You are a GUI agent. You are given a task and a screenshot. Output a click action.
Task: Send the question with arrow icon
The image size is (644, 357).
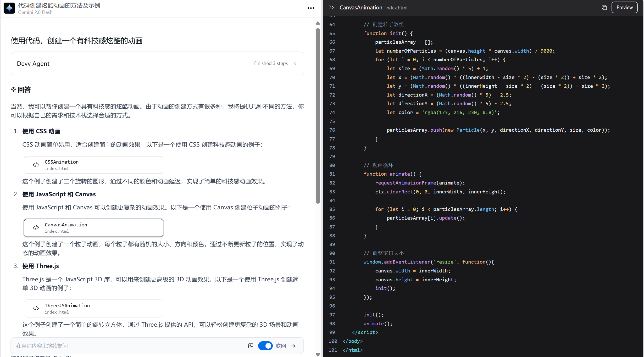293,346
